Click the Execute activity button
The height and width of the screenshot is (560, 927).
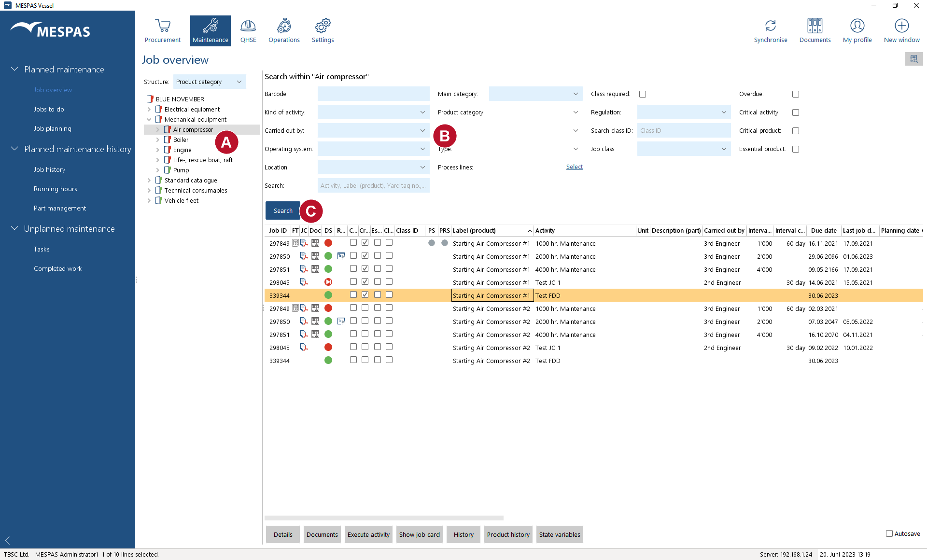click(x=368, y=534)
